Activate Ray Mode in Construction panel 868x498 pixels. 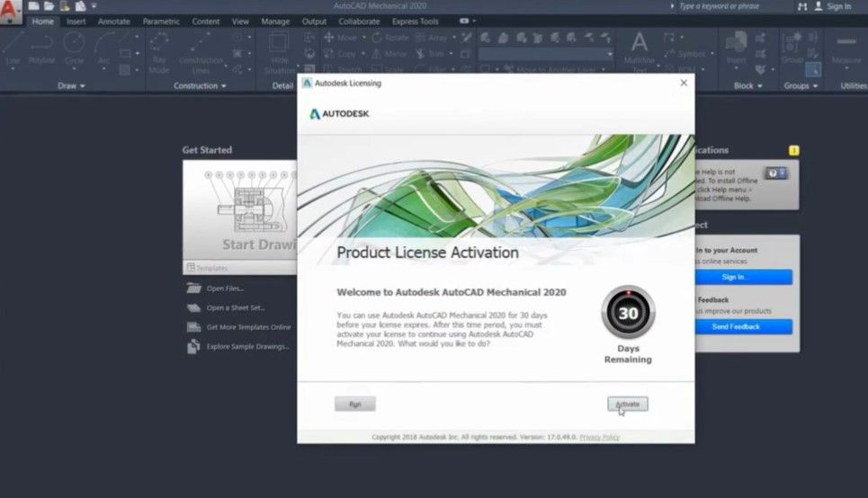[x=159, y=53]
